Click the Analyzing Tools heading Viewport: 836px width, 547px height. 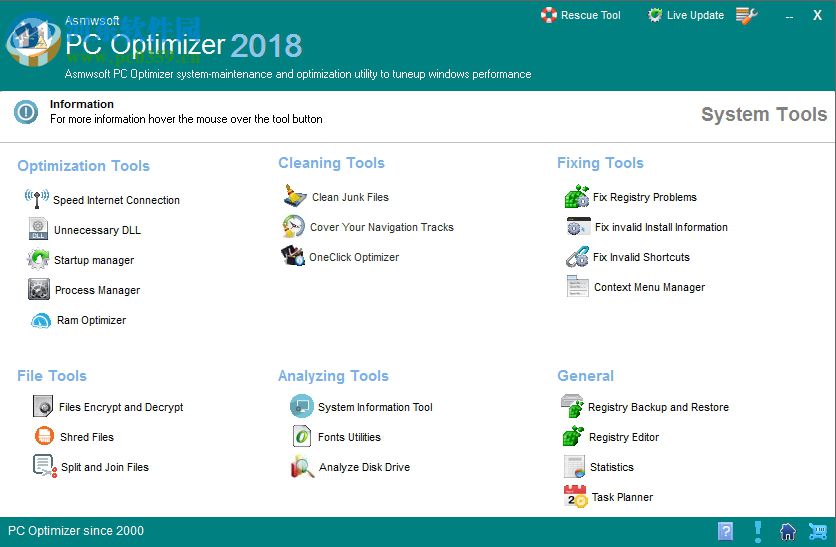[x=333, y=376]
